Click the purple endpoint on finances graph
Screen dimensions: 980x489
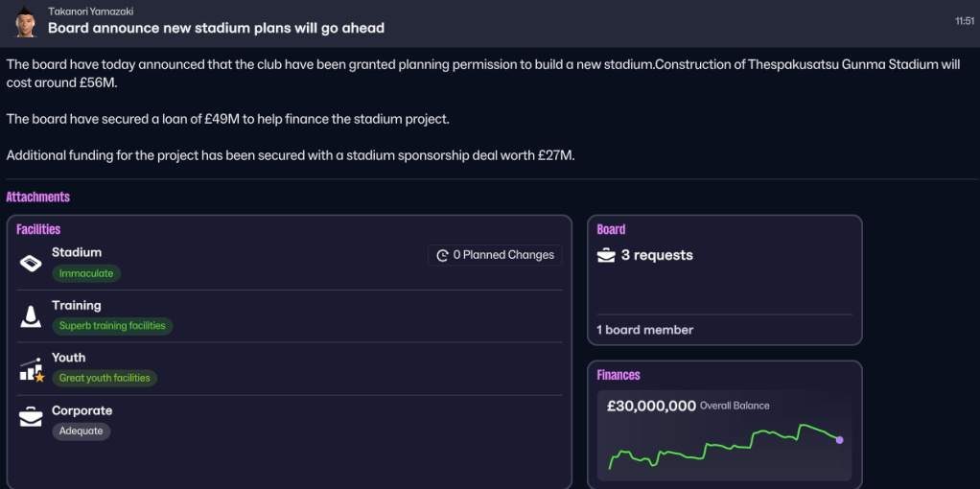point(839,440)
